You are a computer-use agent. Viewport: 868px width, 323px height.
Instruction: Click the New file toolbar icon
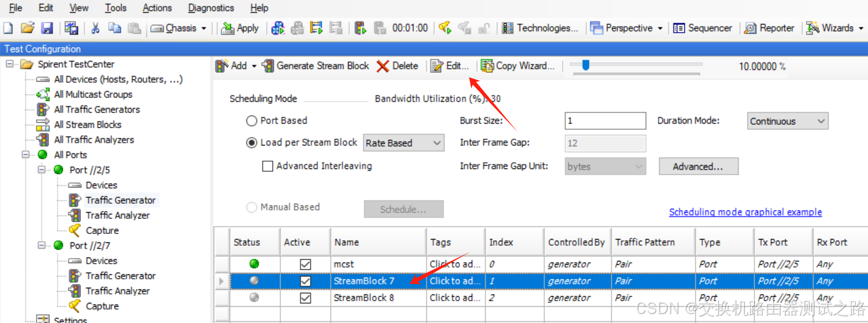point(8,28)
